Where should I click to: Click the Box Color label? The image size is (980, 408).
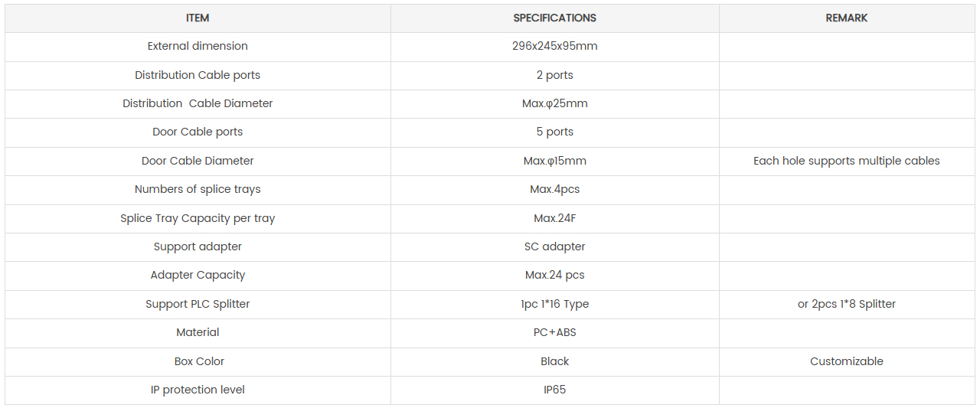click(x=198, y=361)
